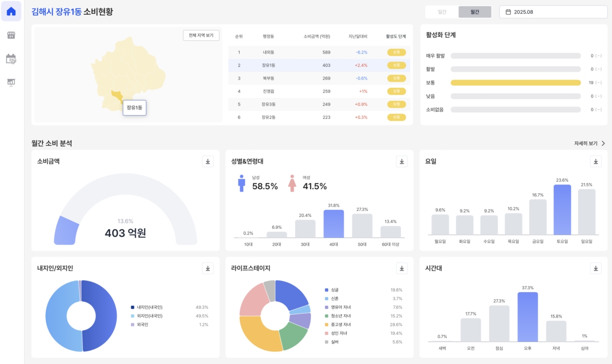Screen dimensions: 612x364
Task: Download the 시간대 chart data
Action: point(595,268)
